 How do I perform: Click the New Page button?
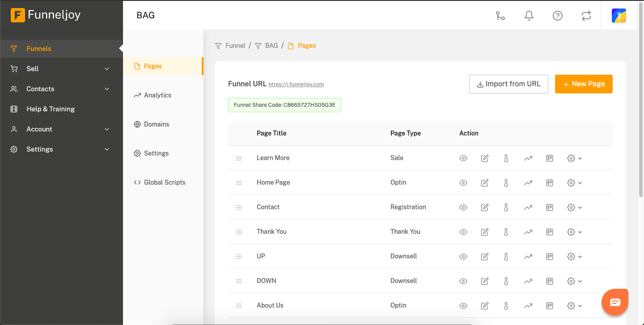(x=584, y=84)
